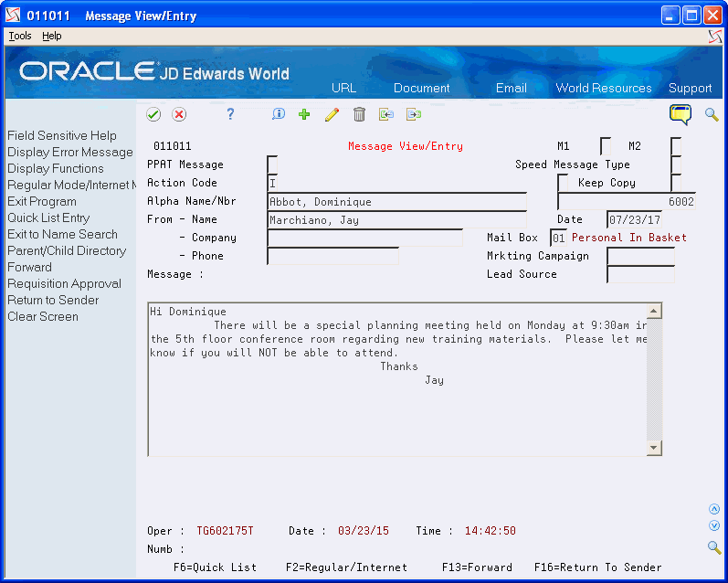The image size is (728, 583).
Task: Click F6=Quick List function key
Action: (x=215, y=567)
